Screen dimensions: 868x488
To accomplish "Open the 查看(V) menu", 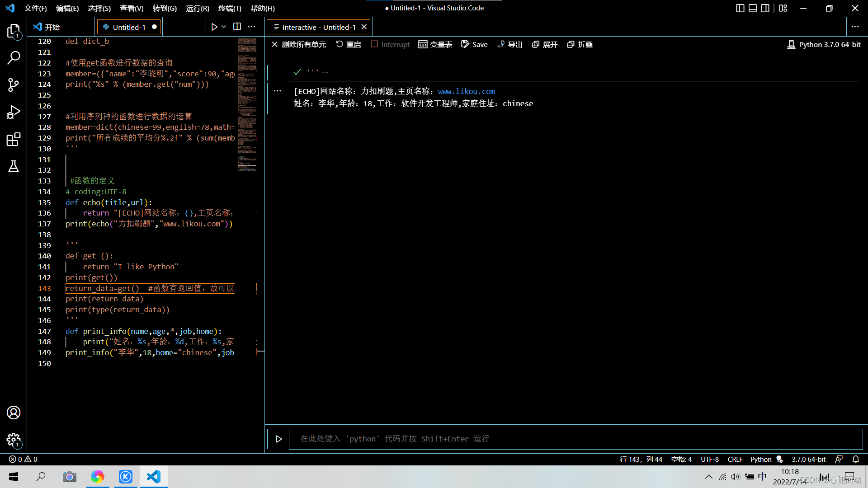I will [x=132, y=8].
